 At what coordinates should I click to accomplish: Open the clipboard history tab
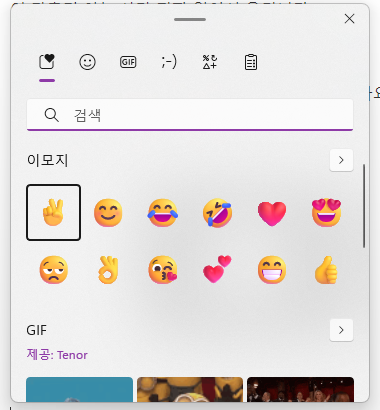click(251, 62)
